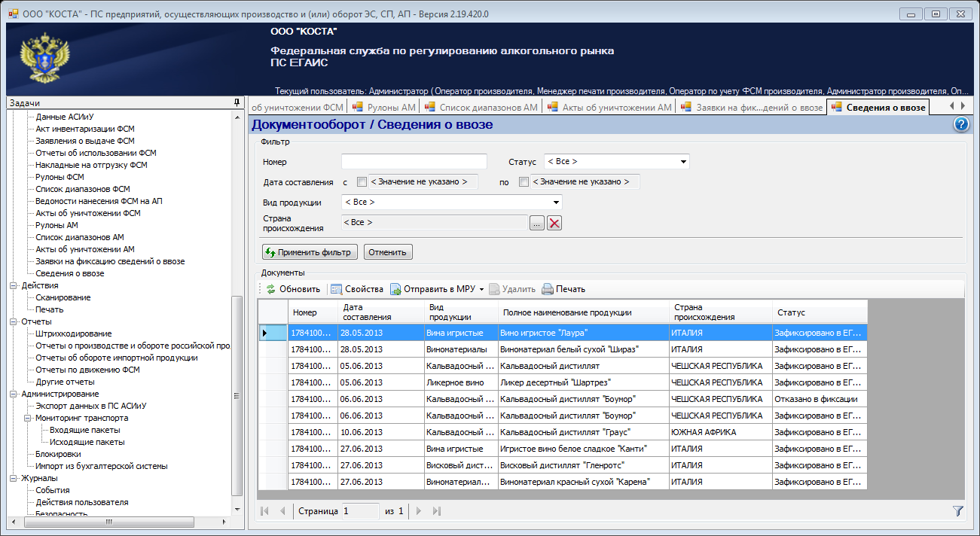The width and height of the screenshot is (980, 536).
Task: Go to next page navigation icon
Action: tap(419, 511)
